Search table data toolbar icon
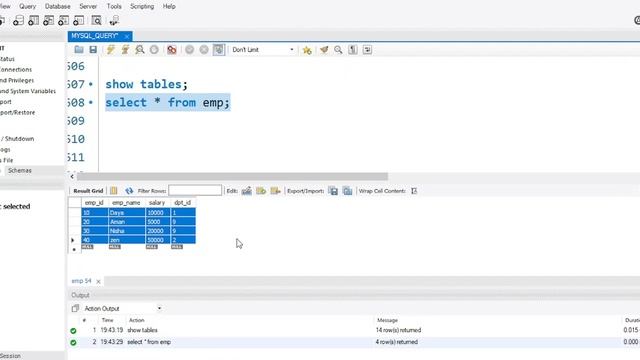The height and width of the screenshot is (360, 640). [x=96, y=20]
